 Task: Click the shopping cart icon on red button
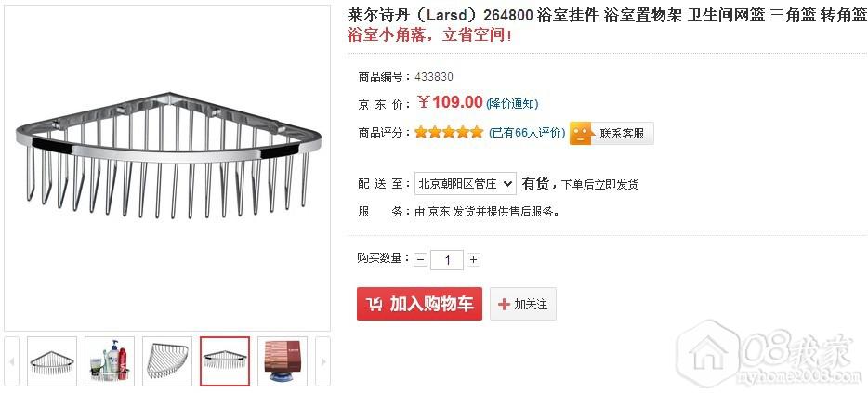[375, 304]
